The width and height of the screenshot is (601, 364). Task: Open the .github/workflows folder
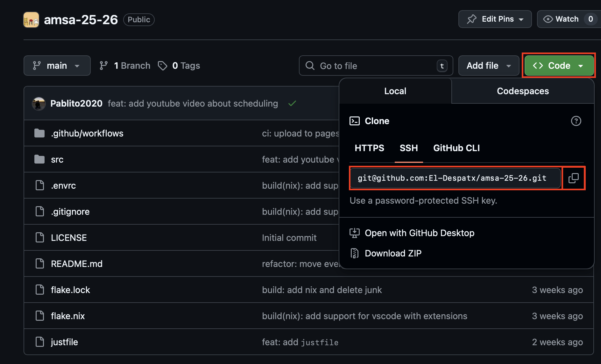pos(87,133)
